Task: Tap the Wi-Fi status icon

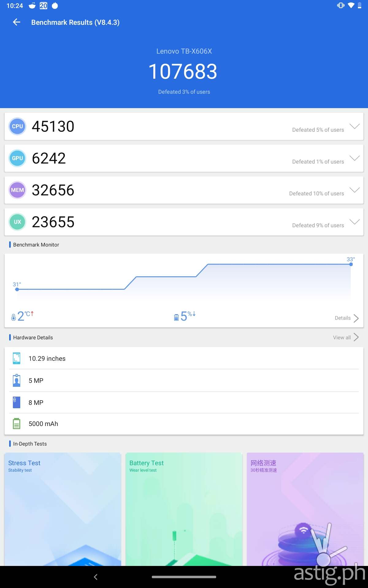Action: (x=351, y=6)
